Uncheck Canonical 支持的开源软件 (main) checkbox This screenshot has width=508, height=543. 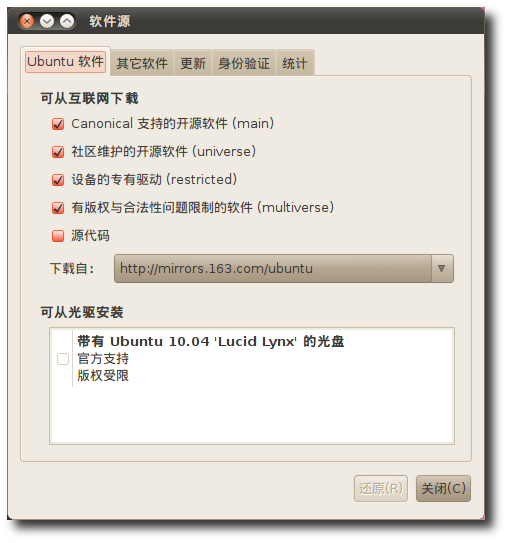[x=58, y=124]
